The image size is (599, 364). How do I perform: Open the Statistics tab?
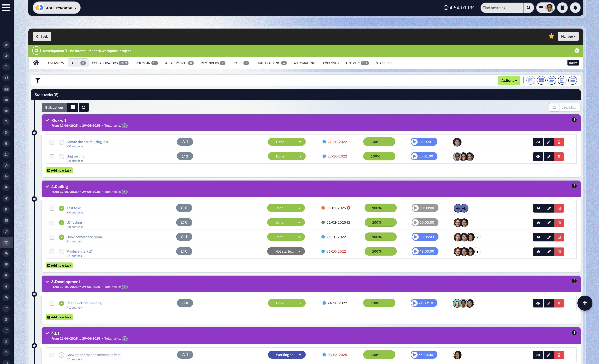[x=385, y=63]
